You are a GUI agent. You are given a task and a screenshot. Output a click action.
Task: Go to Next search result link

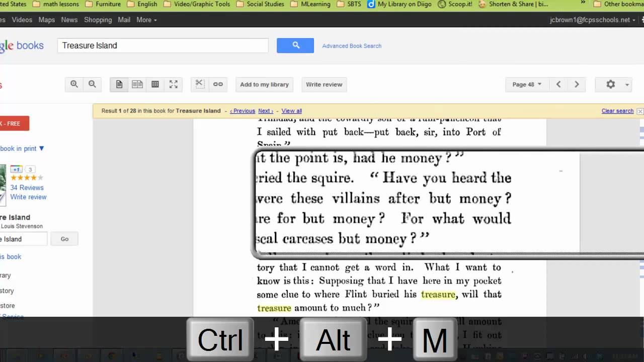click(x=266, y=111)
